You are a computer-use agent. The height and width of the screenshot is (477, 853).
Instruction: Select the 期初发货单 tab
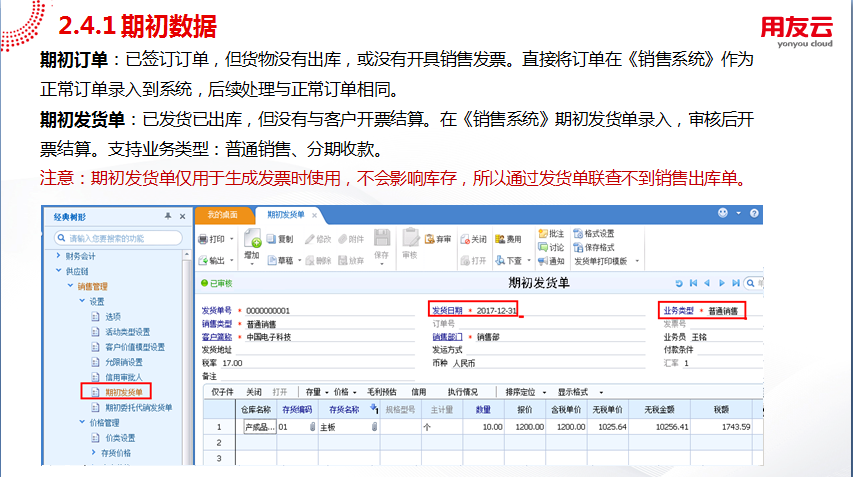pyautogui.click(x=284, y=215)
